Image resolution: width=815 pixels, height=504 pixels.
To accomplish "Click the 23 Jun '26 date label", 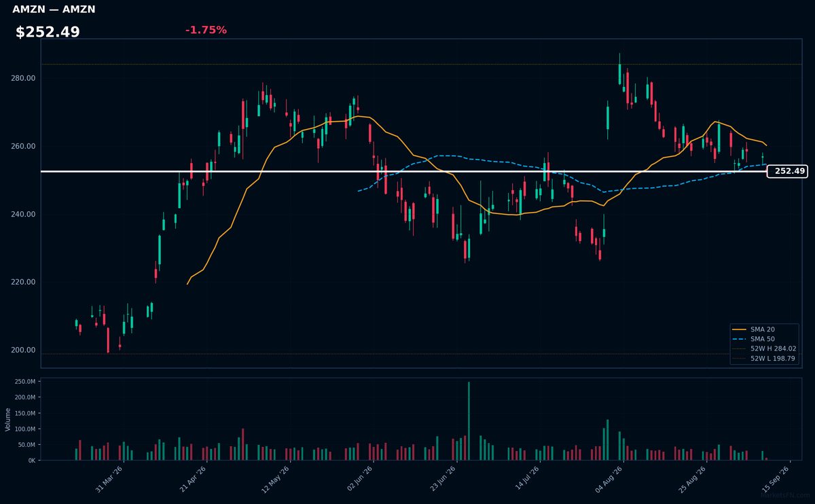I will [x=443, y=478].
